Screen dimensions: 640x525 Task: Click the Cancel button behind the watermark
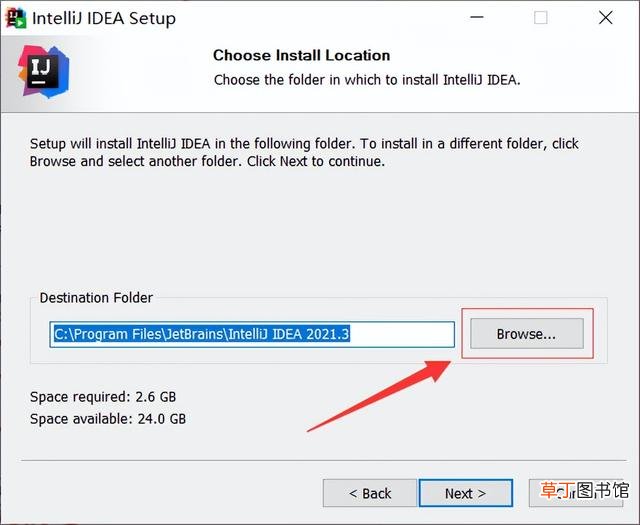(576, 493)
